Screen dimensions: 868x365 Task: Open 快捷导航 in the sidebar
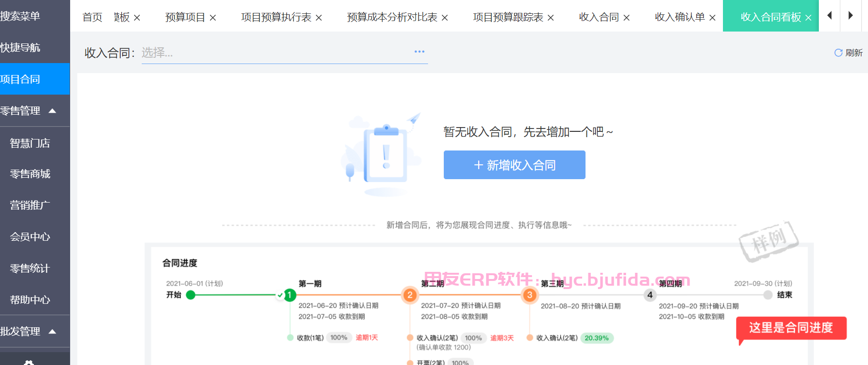[x=20, y=48]
